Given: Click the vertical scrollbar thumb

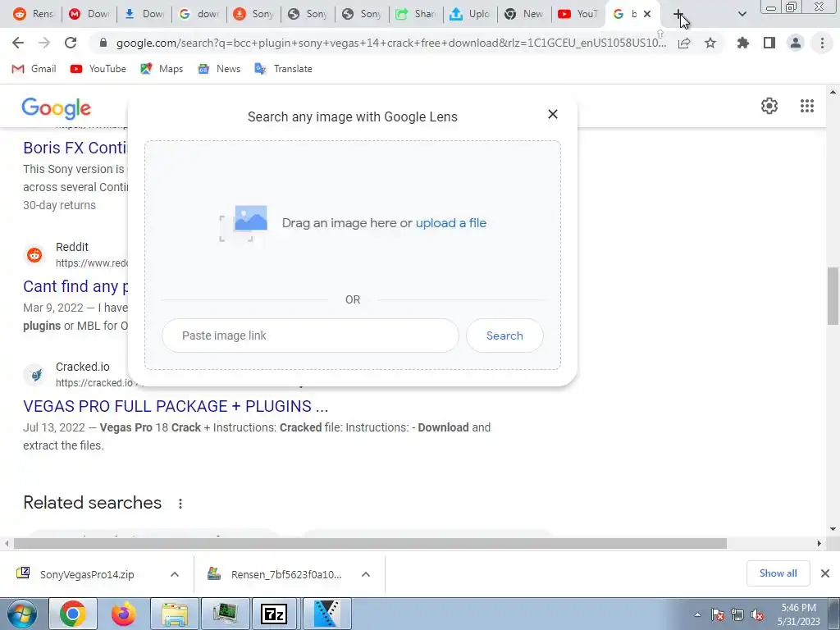Looking at the screenshot, I should tap(833, 295).
